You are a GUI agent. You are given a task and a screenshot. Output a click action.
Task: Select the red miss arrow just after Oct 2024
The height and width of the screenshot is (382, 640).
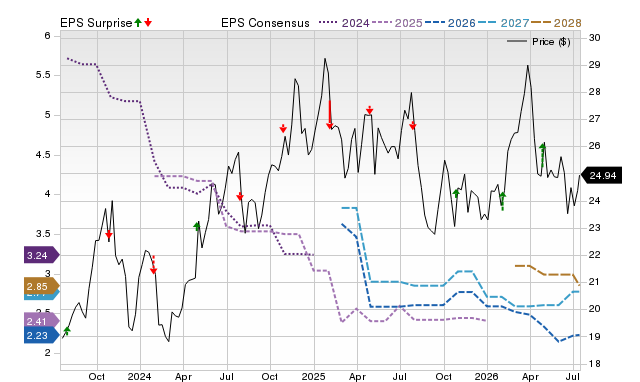click(x=283, y=129)
